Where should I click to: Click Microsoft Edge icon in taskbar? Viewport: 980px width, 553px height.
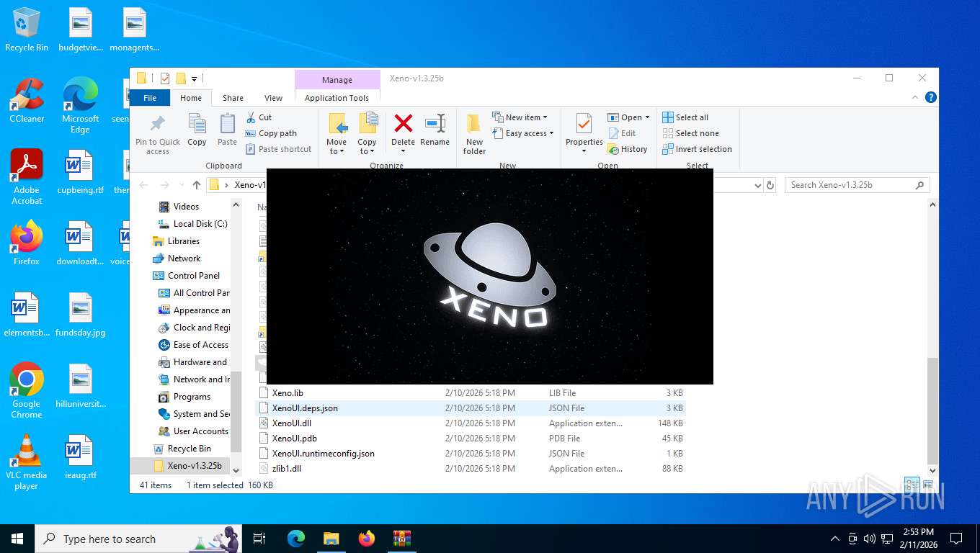296,539
